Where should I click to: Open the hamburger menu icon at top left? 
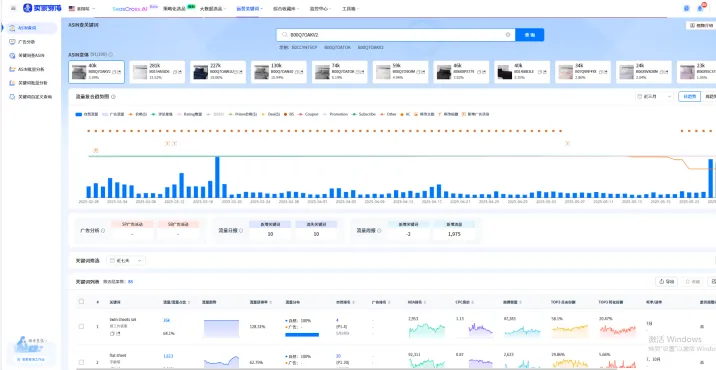[13, 8]
